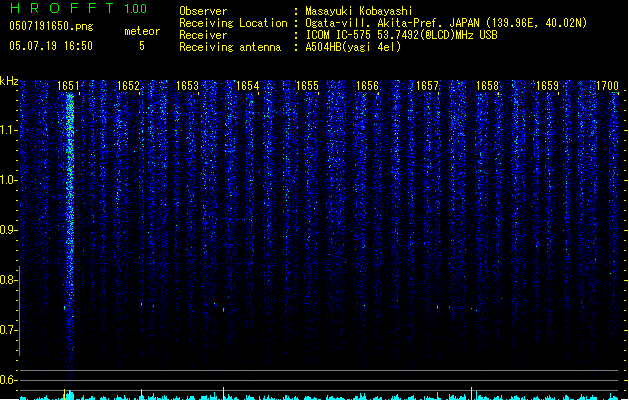629x400 pixels.
Task: Click the Observer label
Action: pos(203,11)
